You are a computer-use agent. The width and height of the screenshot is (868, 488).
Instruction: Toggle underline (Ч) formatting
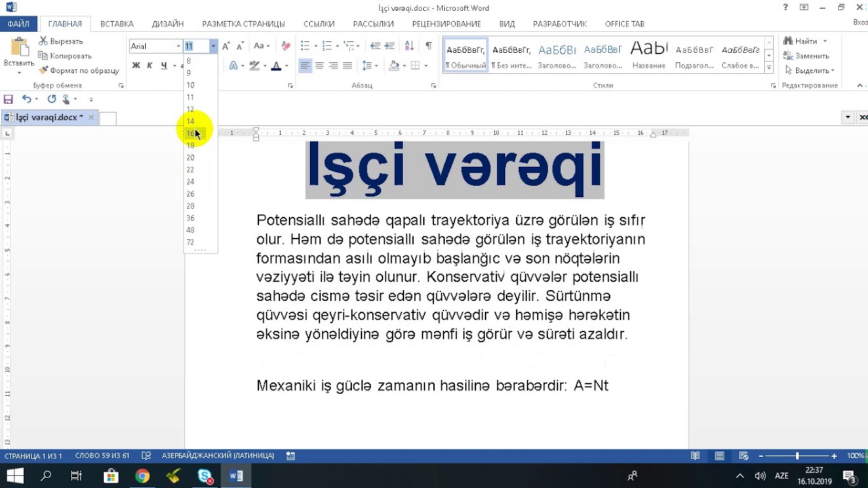(163, 66)
